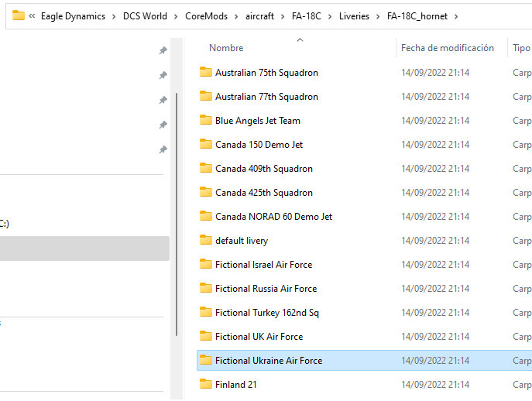Select the Canada 409th Squadron name
The width and height of the screenshot is (532, 401).
(264, 169)
